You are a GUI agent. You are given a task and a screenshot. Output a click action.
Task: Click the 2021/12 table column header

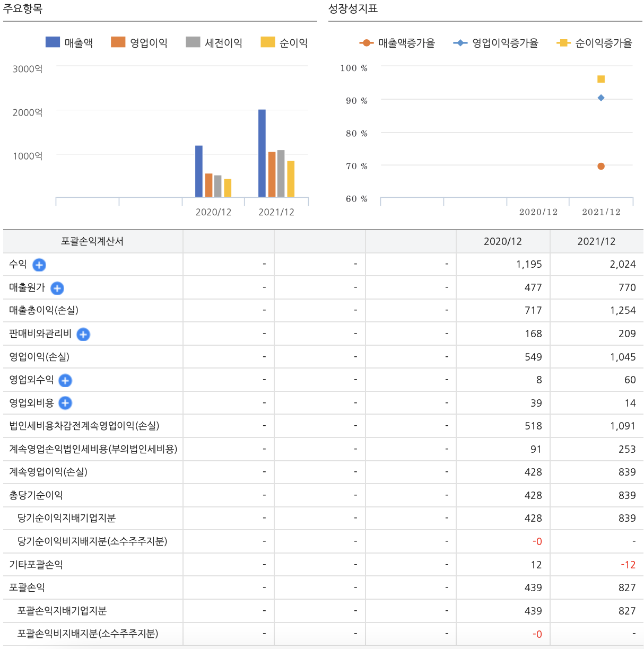(596, 241)
